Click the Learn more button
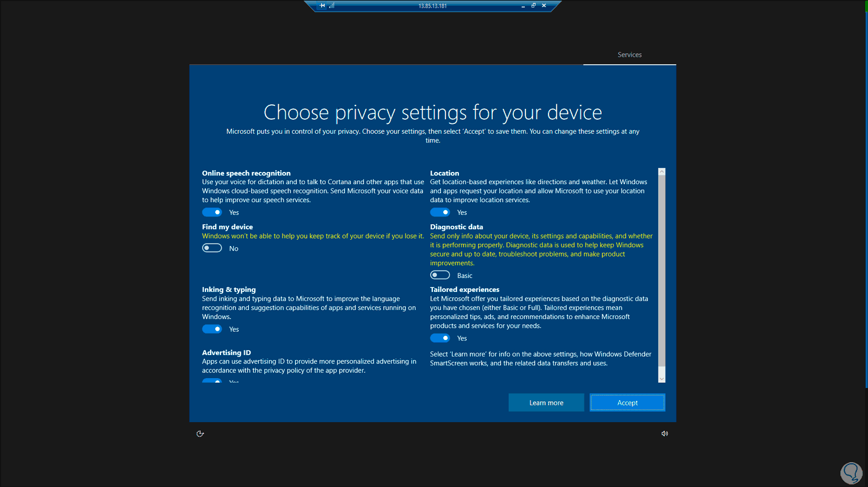 click(546, 403)
